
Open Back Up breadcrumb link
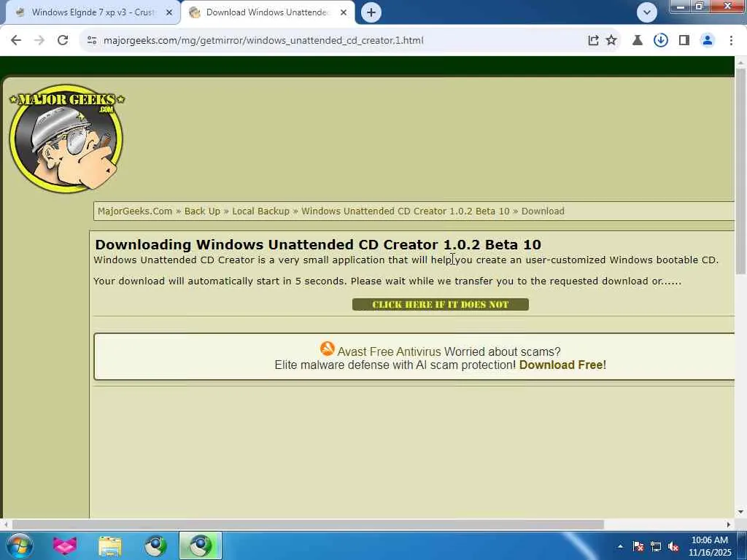202,211
